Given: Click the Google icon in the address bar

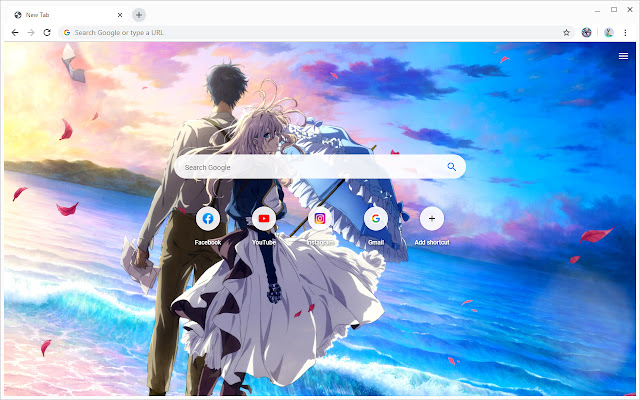Looking at the screenshot, I should (67, 33).
